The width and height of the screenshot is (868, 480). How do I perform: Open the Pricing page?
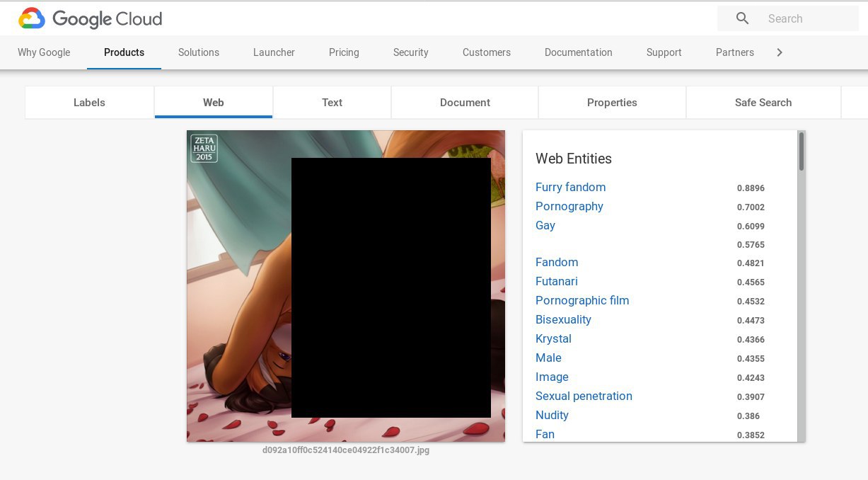click(344, 52)
